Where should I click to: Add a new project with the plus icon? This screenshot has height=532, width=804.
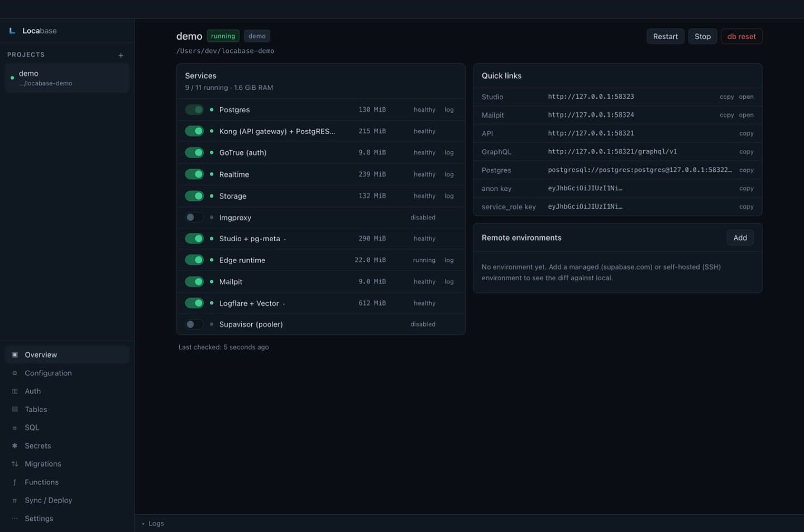pyautogui.click(x=121, y=55)
